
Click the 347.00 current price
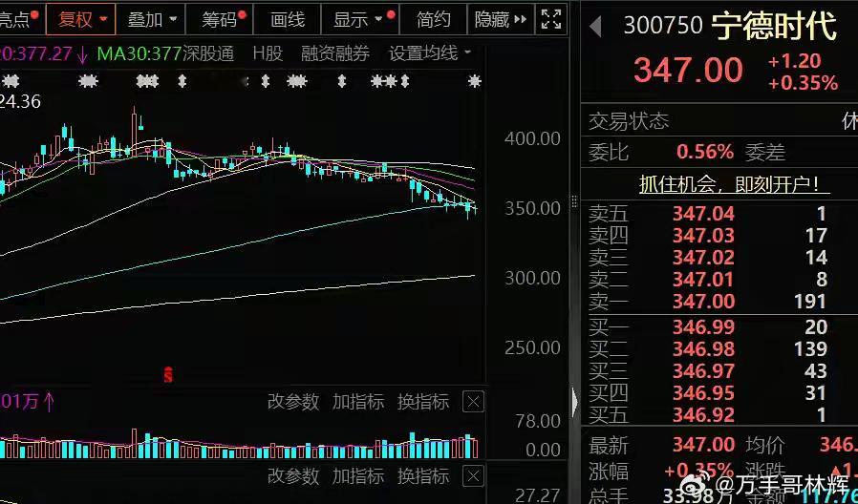click(688, 70)
